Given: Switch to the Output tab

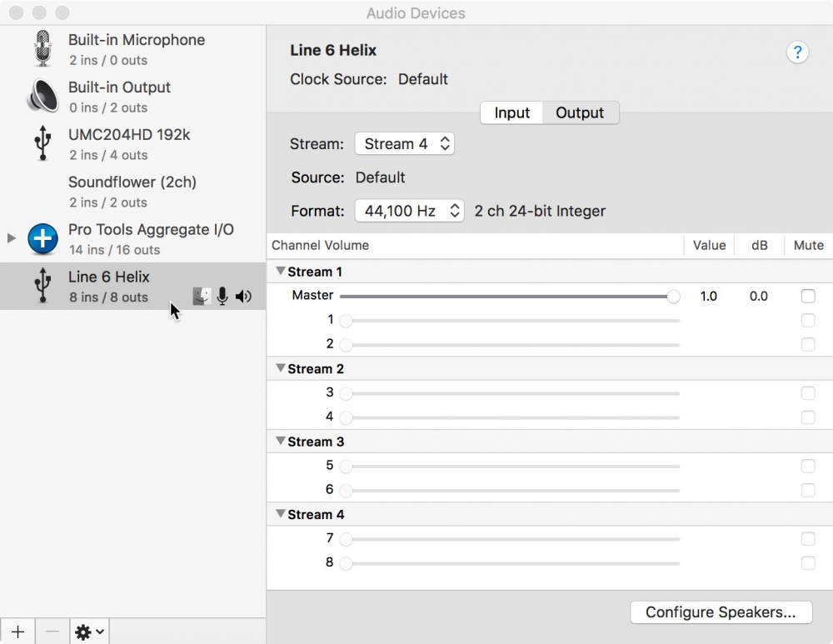Looking at the screenshot, I should (x=580, y=112).
